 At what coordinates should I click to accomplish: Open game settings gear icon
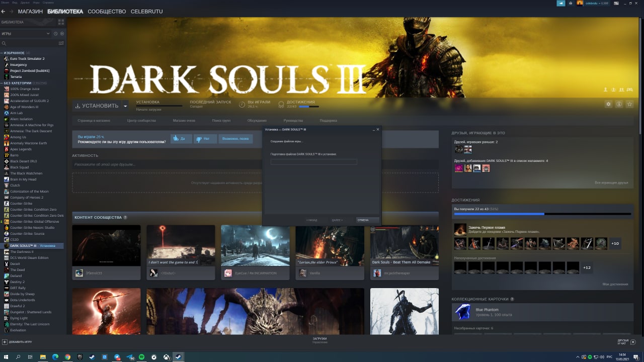(x=608, y=104)
